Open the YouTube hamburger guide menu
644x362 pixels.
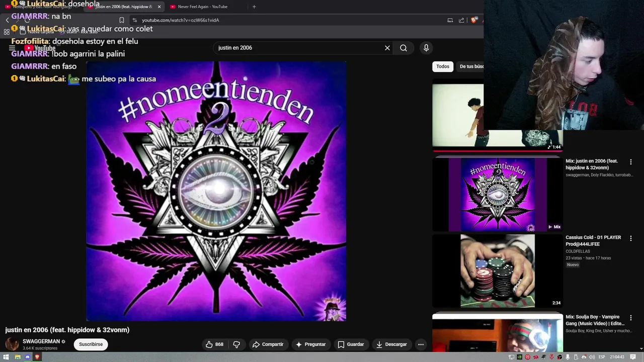pos(12,48)
